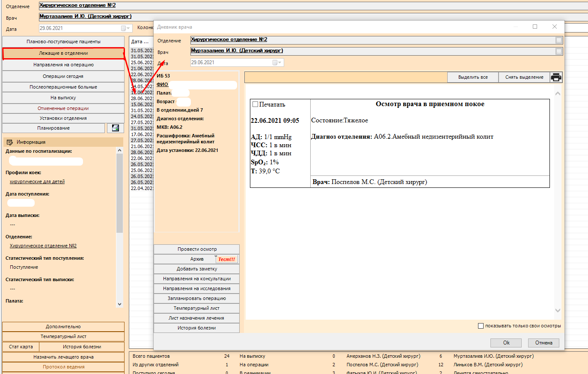Click Линьков В.М. in the bottom statistics
Image resolution: width=588 pixels, height=374 pixels.
coord(488,365)
